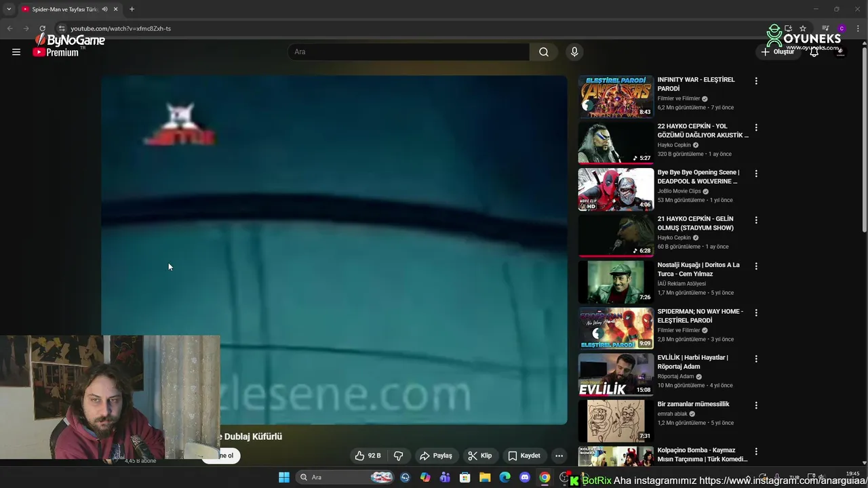Mute the tab via speaker icon

[x=104, y=9]
